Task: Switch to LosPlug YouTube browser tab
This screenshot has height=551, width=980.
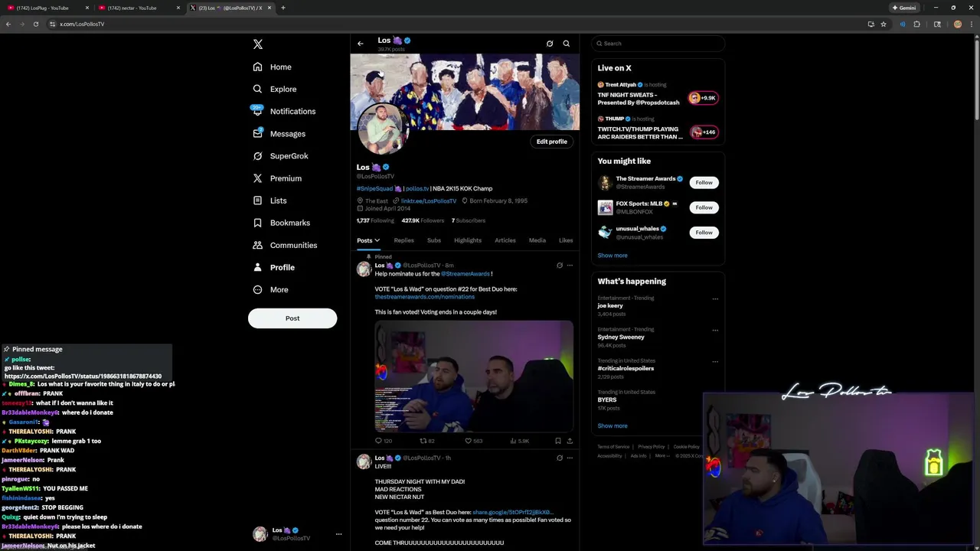Action: click(x=47, y=8)
